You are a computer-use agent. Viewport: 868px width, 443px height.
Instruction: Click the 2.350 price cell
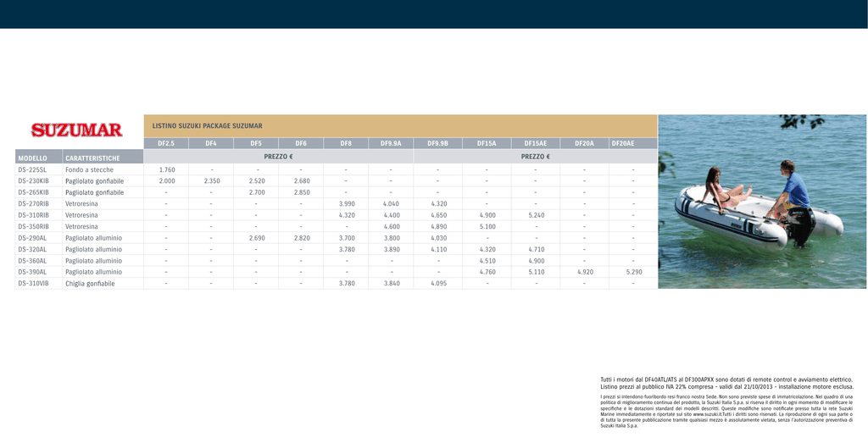point(211,181)
